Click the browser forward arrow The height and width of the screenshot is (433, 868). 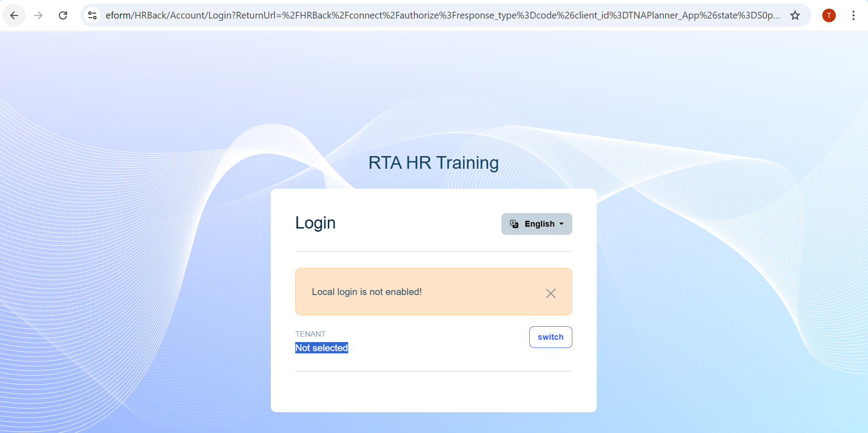pyautogui.click(x=38, y=15)
